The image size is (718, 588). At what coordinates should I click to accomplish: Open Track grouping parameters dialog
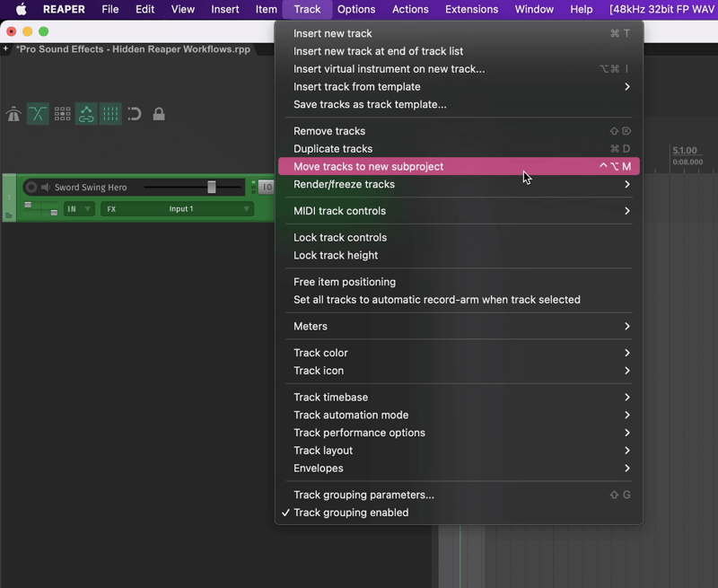tap(459, 495)
